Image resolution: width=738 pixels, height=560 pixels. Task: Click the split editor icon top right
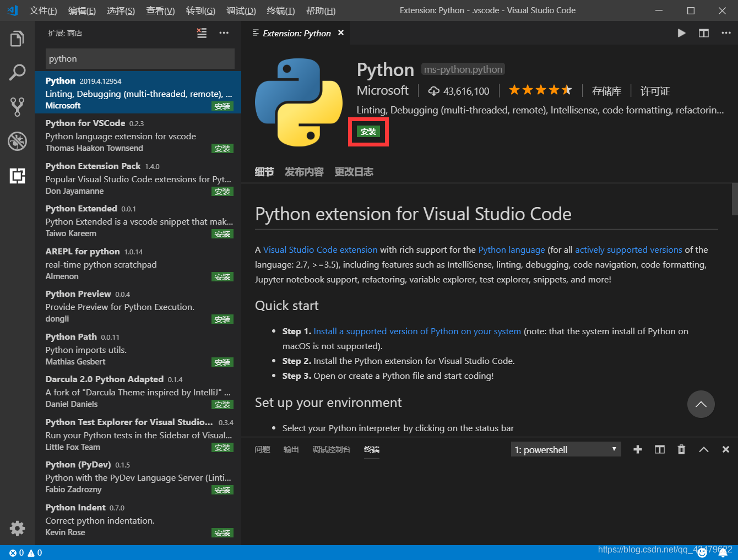coord(703,33)
